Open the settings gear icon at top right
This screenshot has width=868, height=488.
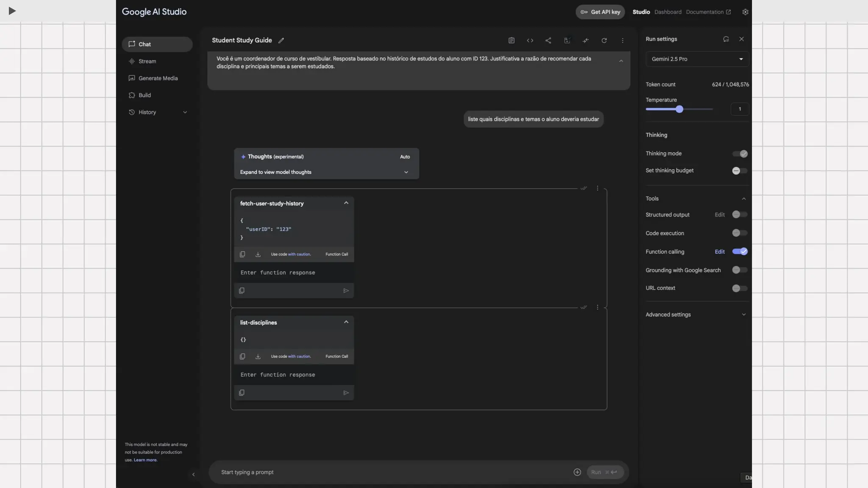point(745,12)
